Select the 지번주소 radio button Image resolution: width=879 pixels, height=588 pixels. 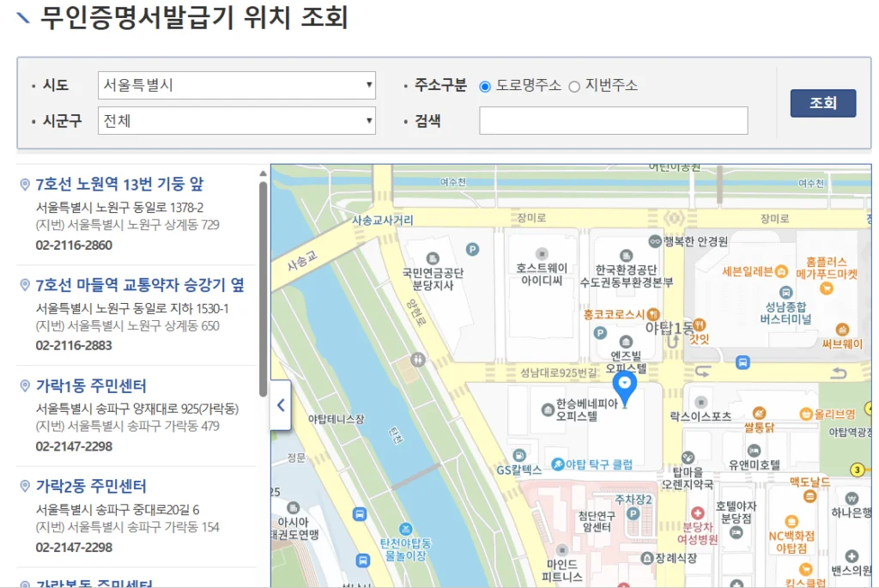[x=574, y=87]
